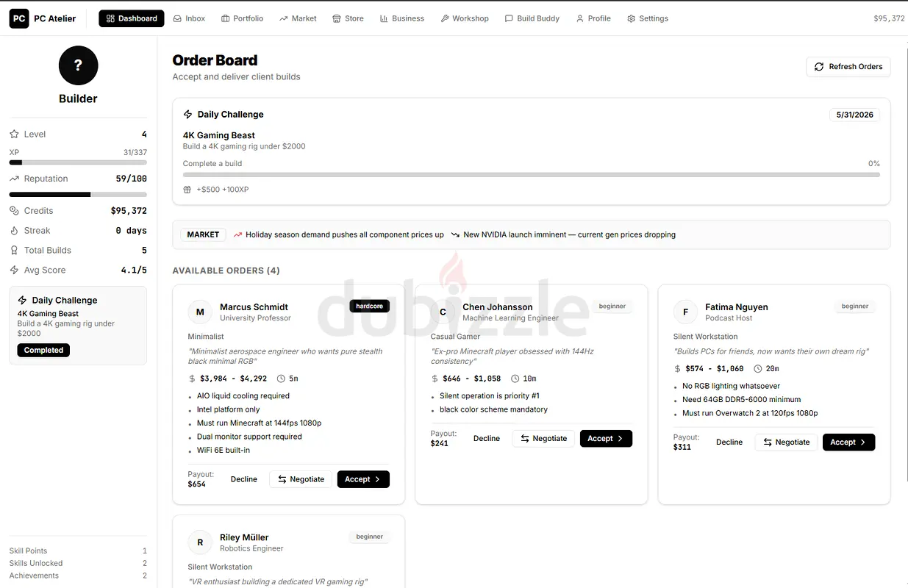Open the Workshop tab
Viewport: 908px width, 588px height.
pyautogui.click(x=465, y=18)
